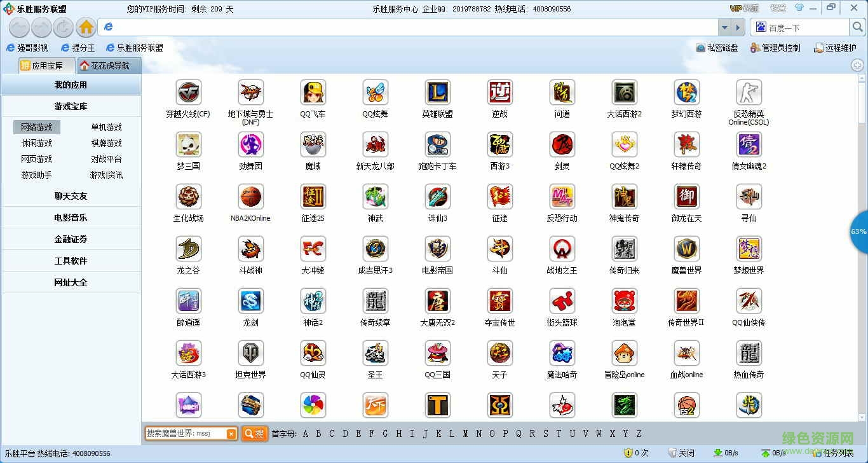Launch 魔兽世界 from the game list
This screenshot has width=868, height=463.
pos(686,249)
